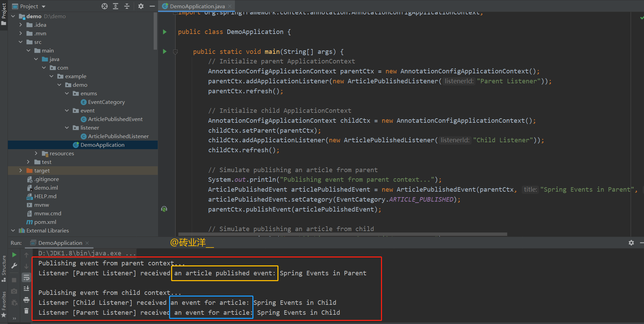Open the Favorites side tab
Screen dimensions: 644x324
tap(4, 304)
